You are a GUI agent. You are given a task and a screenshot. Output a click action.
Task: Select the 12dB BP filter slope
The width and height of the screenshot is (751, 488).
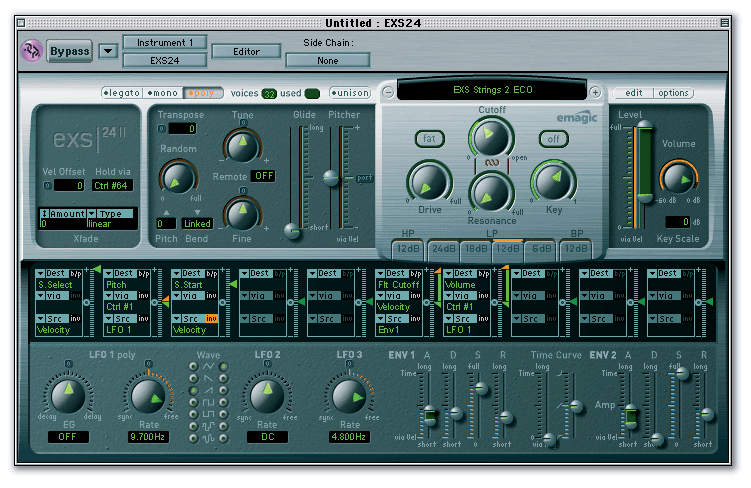[x=575, y=249]
